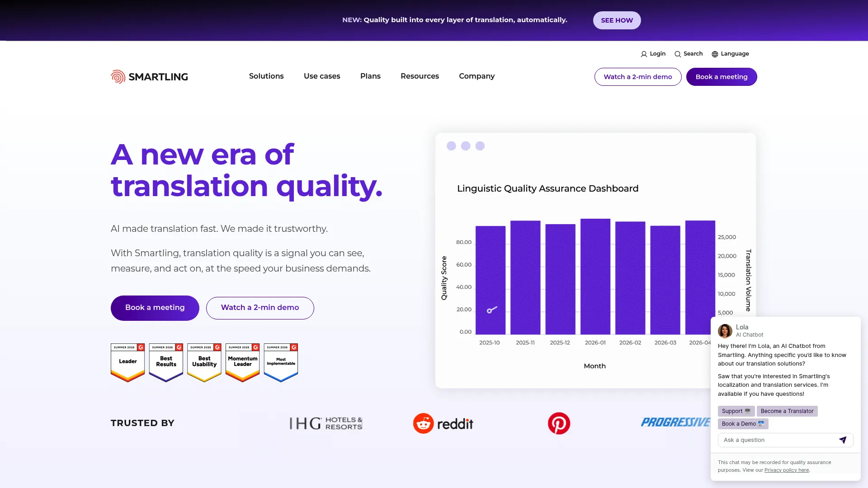868x488 pixels.
Task: Click the Language selector text
Action: point(735,54)
